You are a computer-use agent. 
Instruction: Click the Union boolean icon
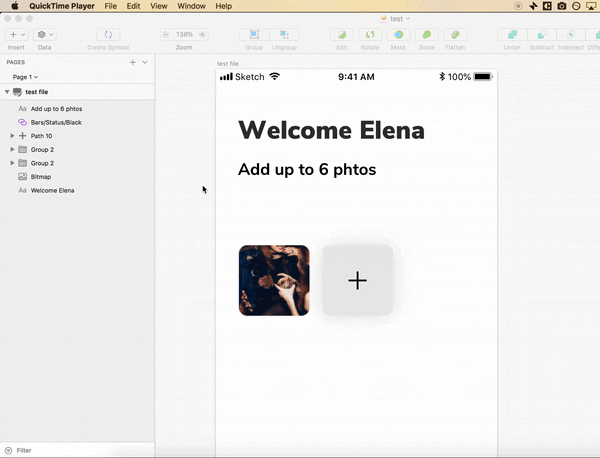click(512, 34)
